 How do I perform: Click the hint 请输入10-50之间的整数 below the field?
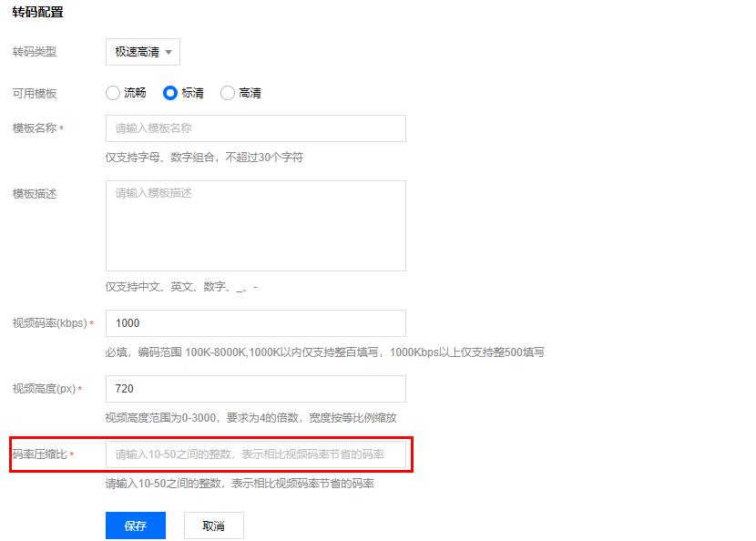(x=240, y=483)
